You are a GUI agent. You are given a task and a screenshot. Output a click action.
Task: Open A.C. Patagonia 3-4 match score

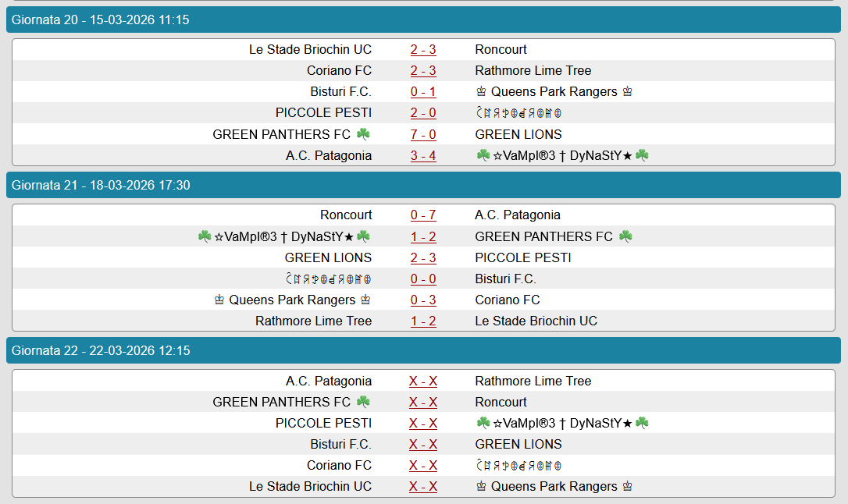423,155
